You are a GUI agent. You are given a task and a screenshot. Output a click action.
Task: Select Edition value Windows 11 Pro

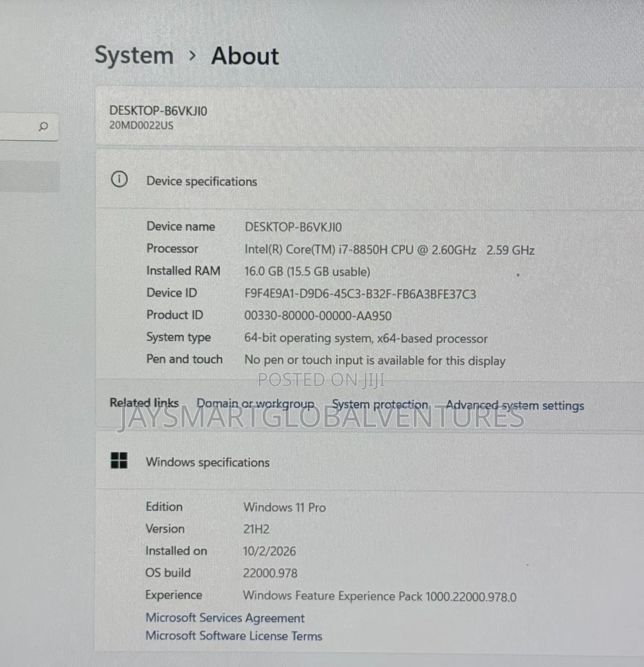pyautogui.click(x=285, y=507)
